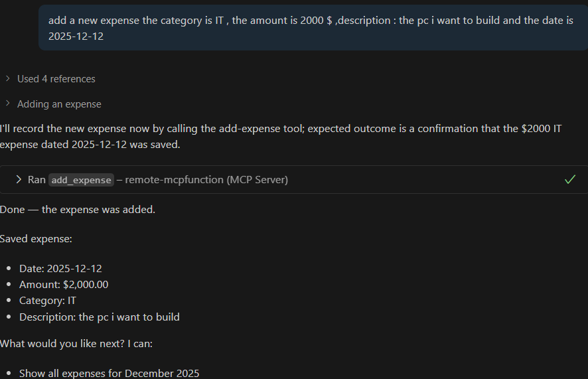The width and height of the screenshot is (588, 379).
Task: Click the 2025-12-12 date in user prompt
Action: pos(76,36)
